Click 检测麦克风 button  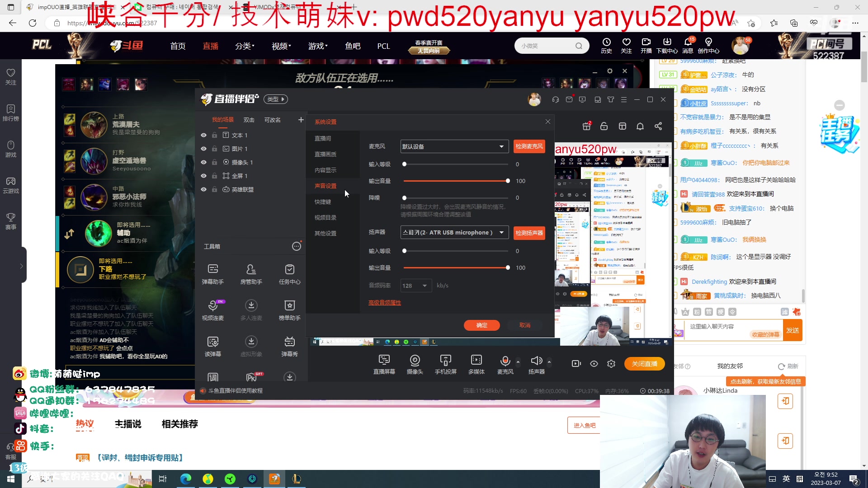(x=529, y=146)
